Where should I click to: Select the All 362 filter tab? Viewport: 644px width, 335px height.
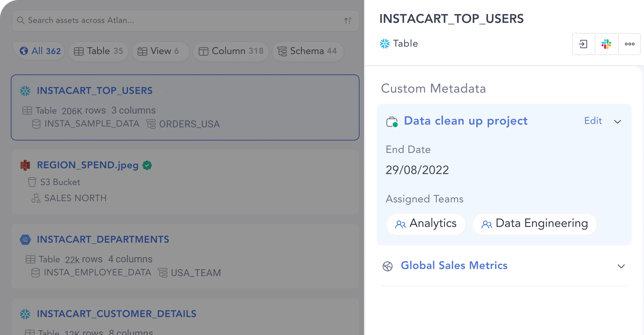pyautogui.click(x=39, y=51)
